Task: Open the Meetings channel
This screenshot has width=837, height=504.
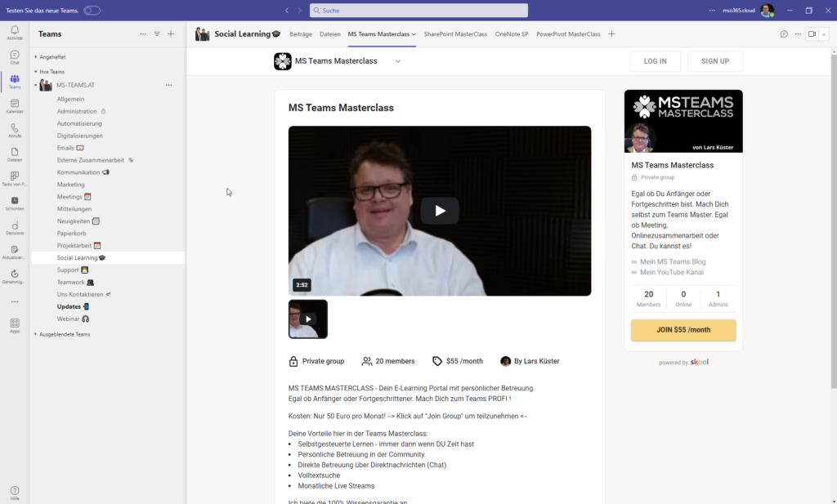Action: [69, 197]
